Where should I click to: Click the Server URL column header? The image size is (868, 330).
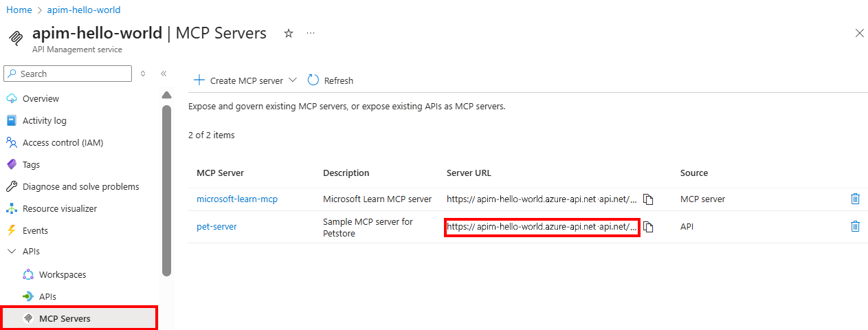[x=469, y=173]
